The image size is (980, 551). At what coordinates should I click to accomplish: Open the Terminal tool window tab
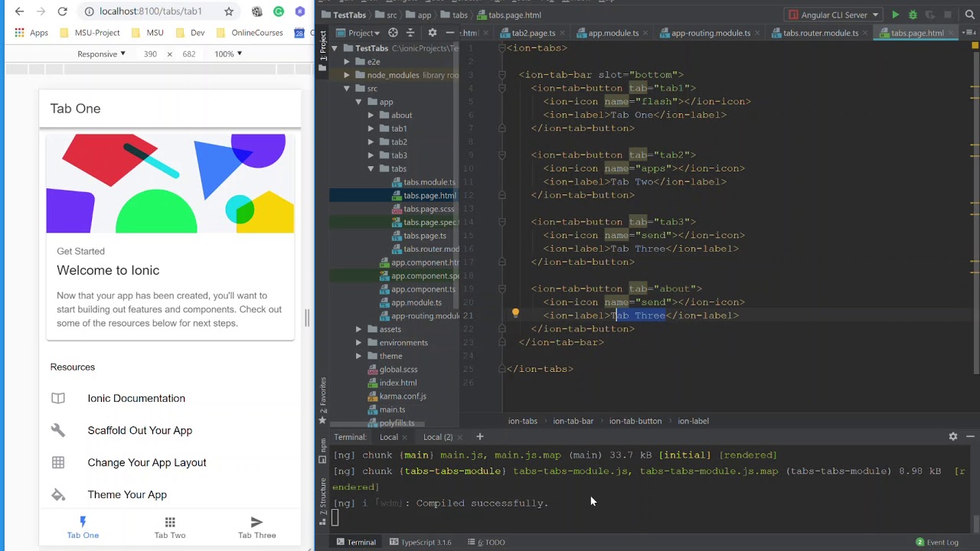(x=357, y=542)
